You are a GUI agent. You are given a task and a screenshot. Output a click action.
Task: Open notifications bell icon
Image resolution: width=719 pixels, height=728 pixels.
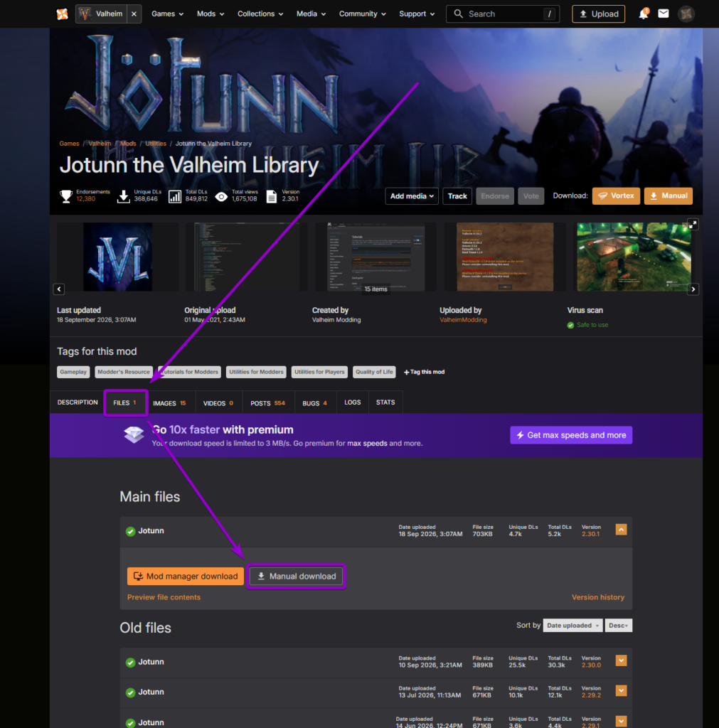pyautogui.click(x=644, y=14)
